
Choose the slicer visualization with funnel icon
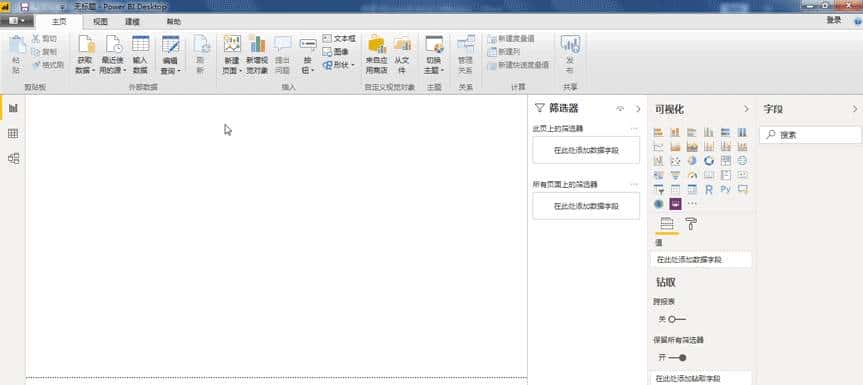pos(658,189)
